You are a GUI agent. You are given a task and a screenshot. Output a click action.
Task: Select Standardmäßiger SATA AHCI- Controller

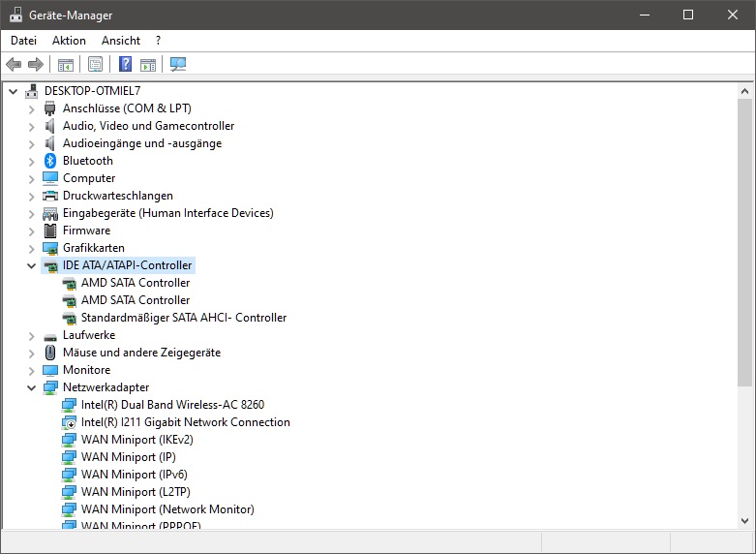coord(184,318)
